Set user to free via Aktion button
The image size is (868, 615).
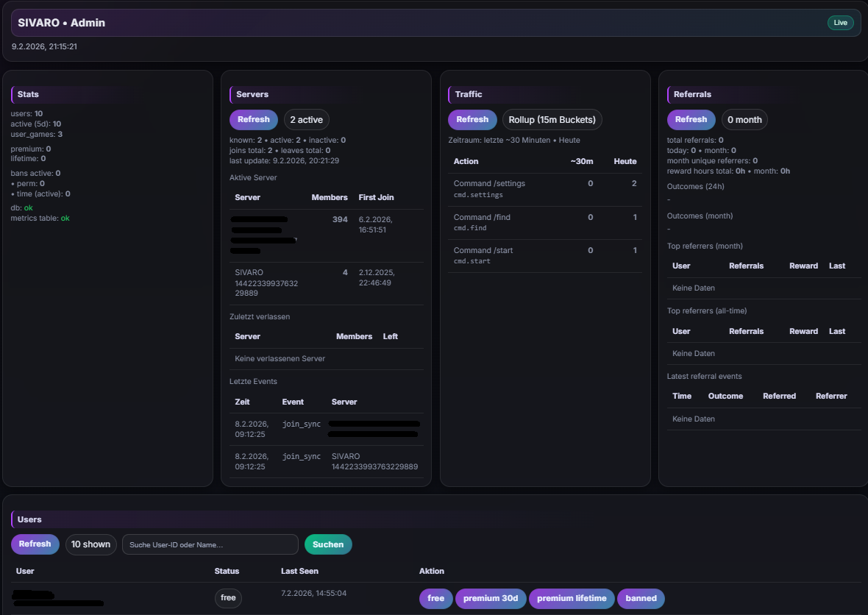[436, 598]
